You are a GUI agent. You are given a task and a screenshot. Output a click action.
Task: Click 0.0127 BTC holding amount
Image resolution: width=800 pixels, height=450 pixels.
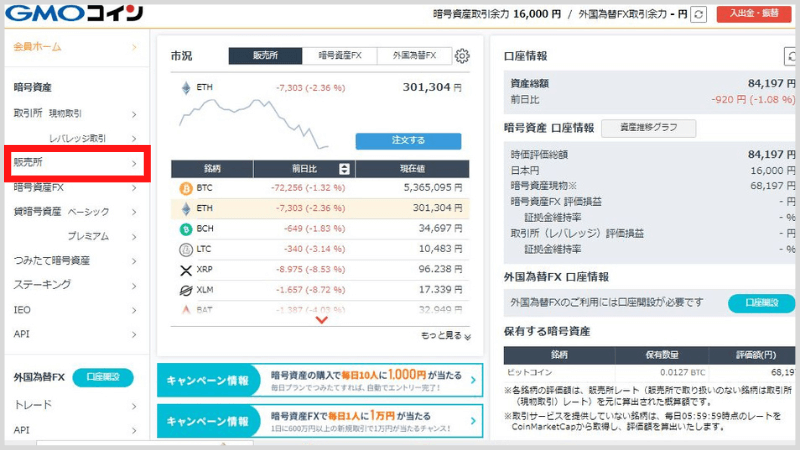pos(683,373)
